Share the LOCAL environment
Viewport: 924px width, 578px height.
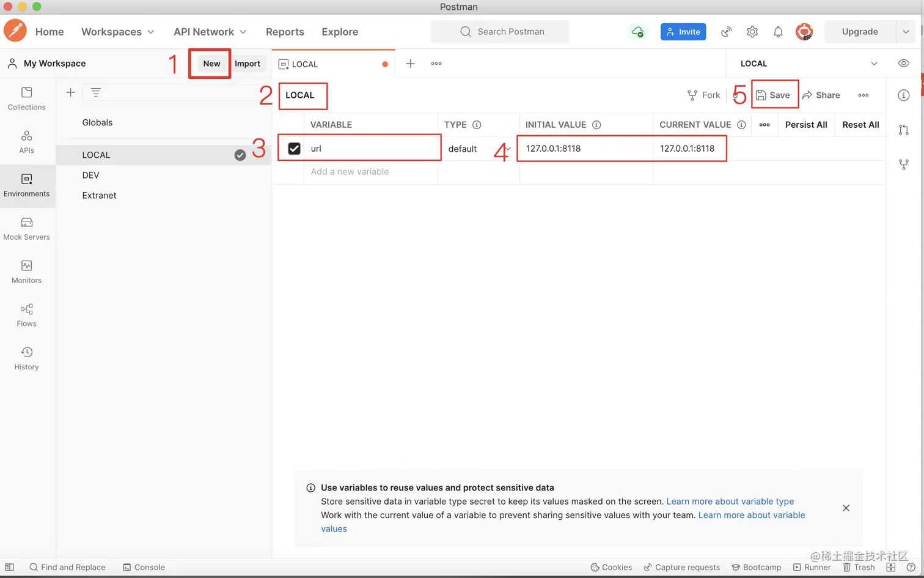pos(821,95)
